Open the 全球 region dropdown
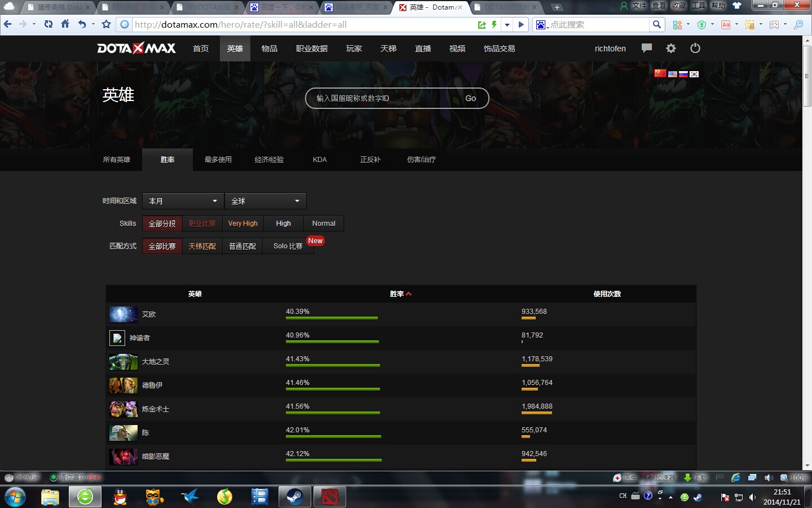Screen dimensions: 812x508 (266, 201)
